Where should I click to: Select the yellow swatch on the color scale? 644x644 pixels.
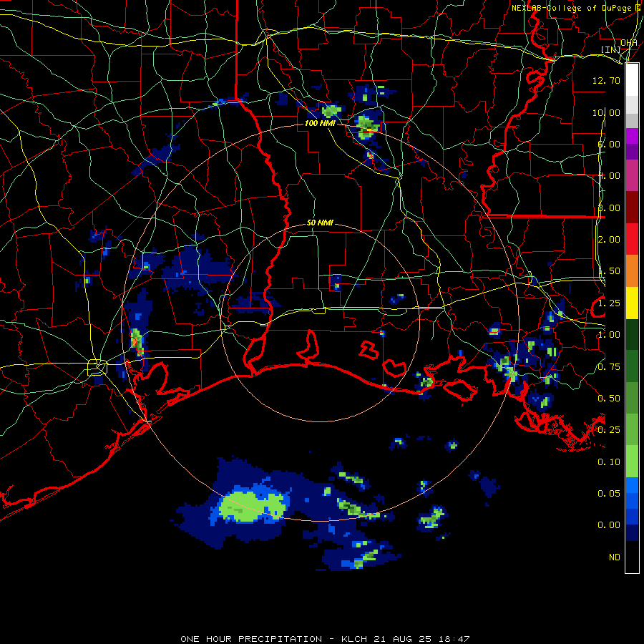tap(632, 303)
